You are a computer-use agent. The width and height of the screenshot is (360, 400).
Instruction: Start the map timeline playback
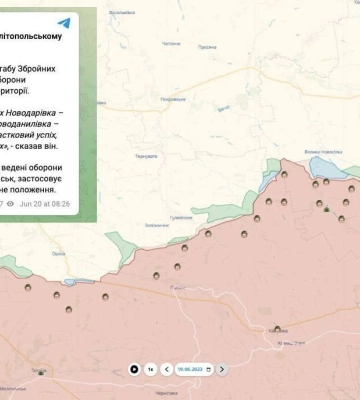[x=134, y=369]
